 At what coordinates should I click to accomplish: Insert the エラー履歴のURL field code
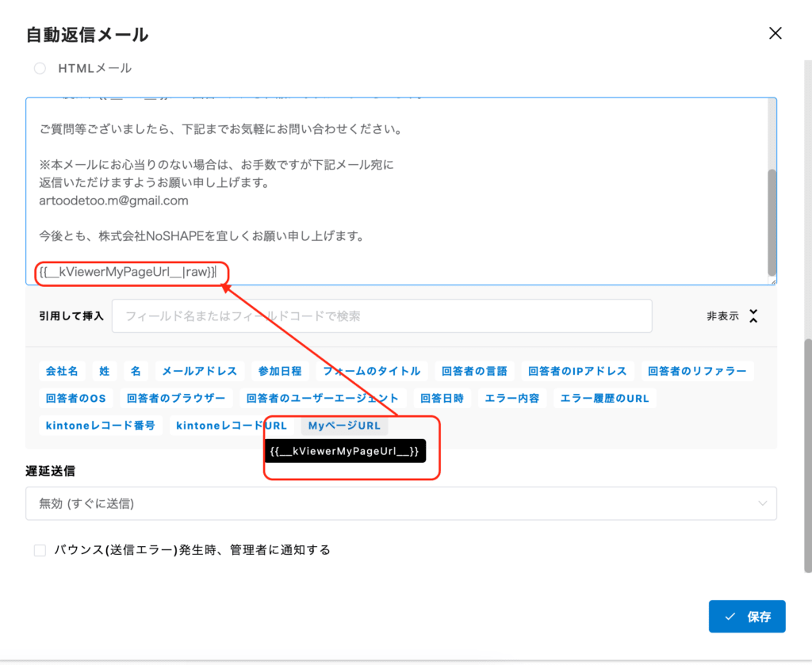click(x=604, y=398)
